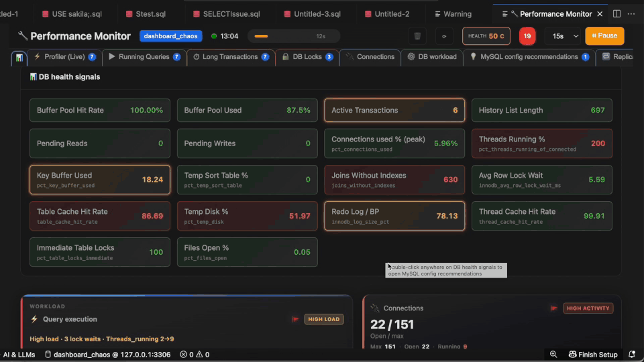Screen dimensions: 644x362
Task: Open the Untitled-2 editor tab
Action: (x=387, y=14)
